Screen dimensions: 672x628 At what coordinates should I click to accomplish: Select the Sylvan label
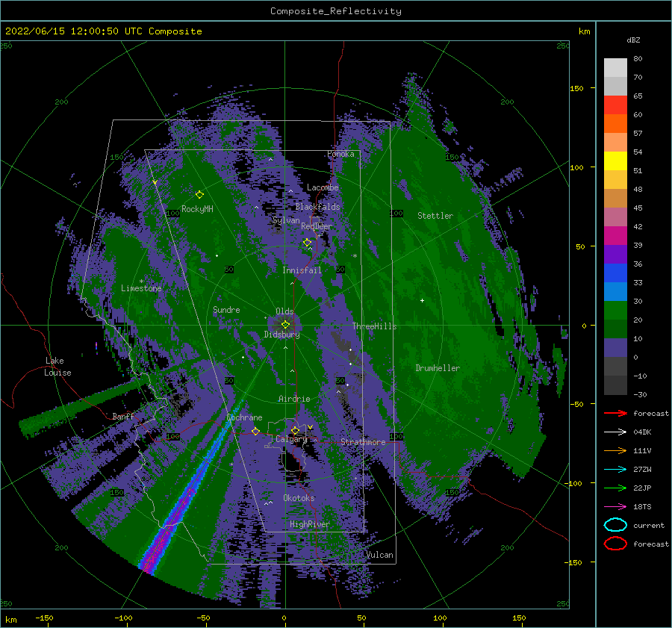[x=286, y=220]
